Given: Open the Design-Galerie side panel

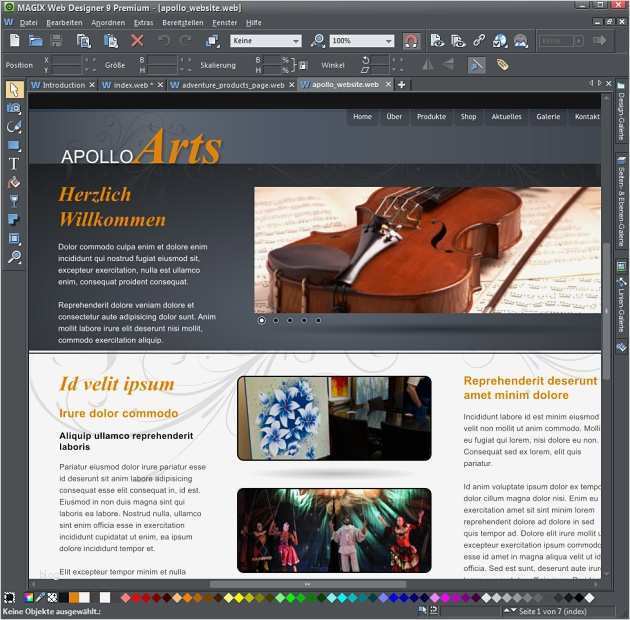Looking at the screenshot, I should [x=621, y=111].
